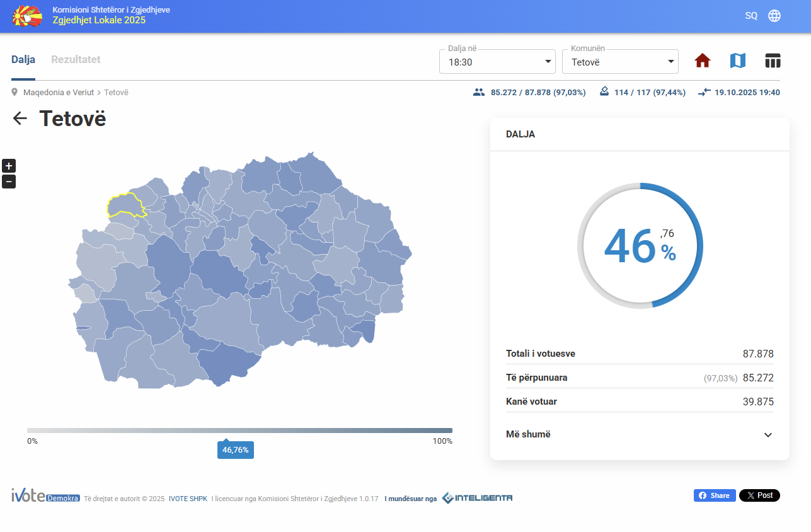Viewport: 811px width, 532px height.
Task: Select the Dalja tab
Action: click(x=23, y=60)
